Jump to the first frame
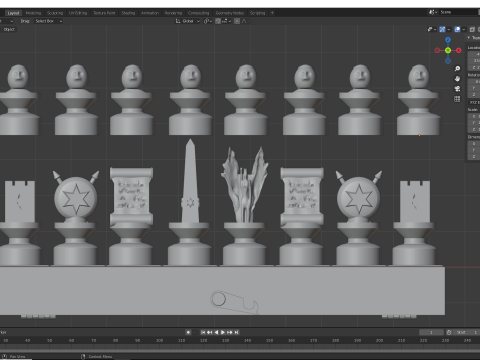The width and height of the screenshot is (480, 360). click(203, 332)
